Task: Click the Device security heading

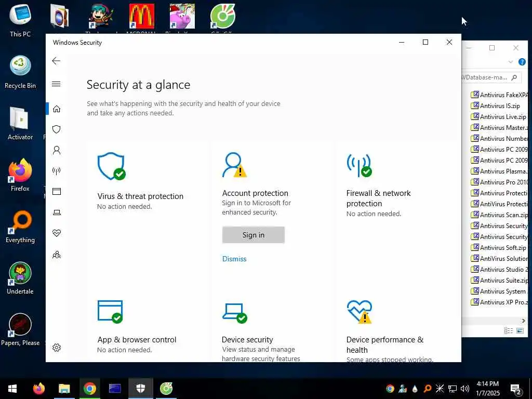Action: pos(247,340)
